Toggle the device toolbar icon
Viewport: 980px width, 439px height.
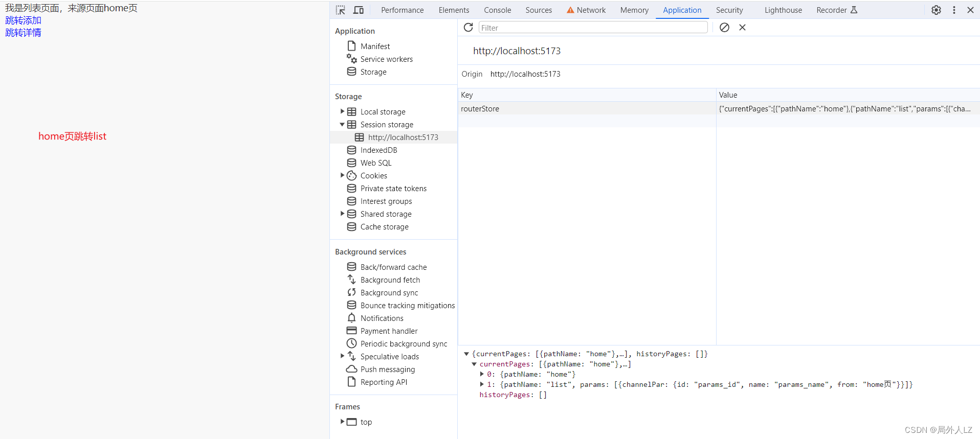[x=359, y=10]
